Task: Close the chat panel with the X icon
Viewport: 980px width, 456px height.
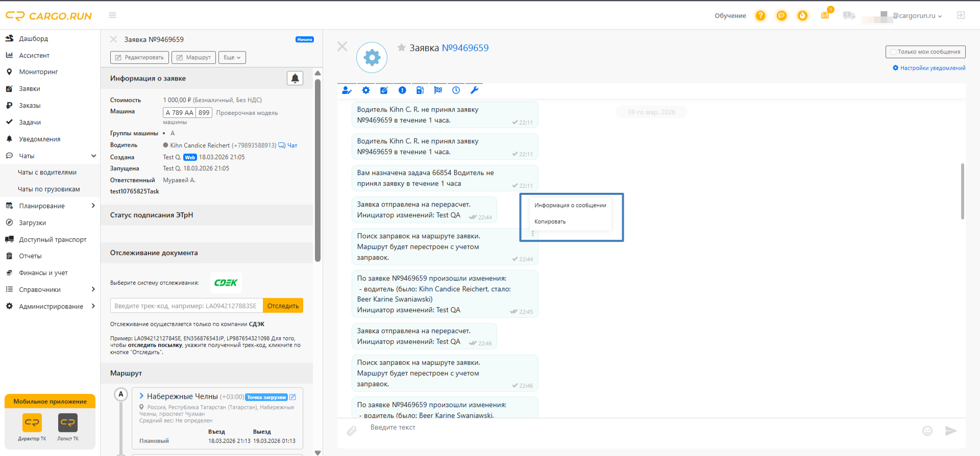Action: pos(342,46)
